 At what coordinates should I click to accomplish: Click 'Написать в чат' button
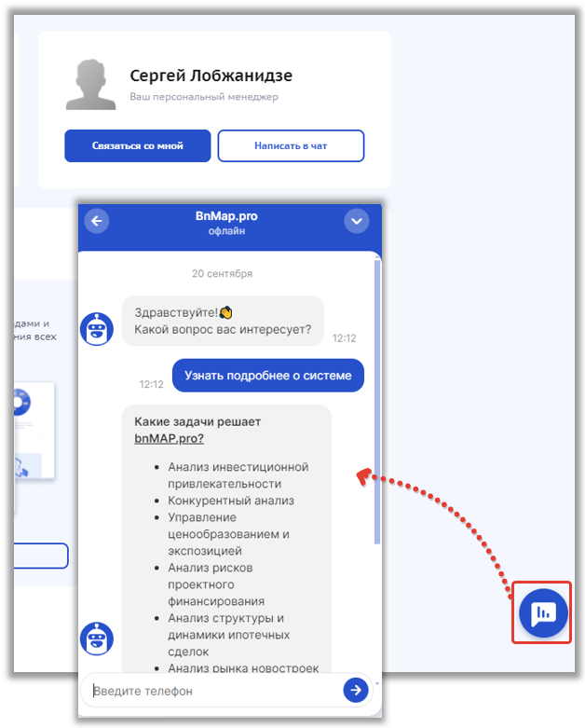[x=291, y=145]
